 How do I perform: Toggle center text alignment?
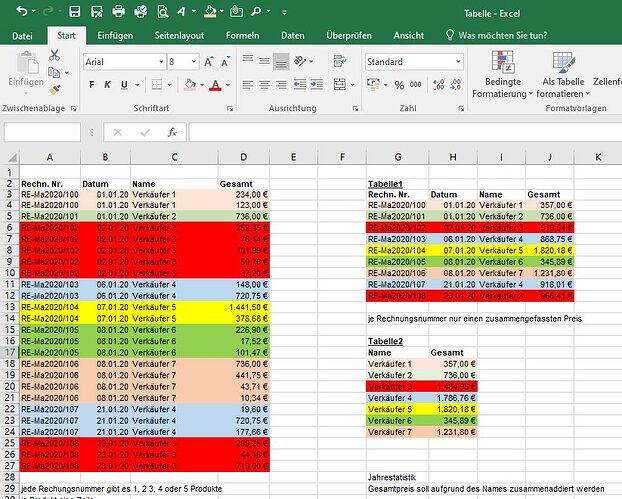pyautogui.click(x=264, y=85)
